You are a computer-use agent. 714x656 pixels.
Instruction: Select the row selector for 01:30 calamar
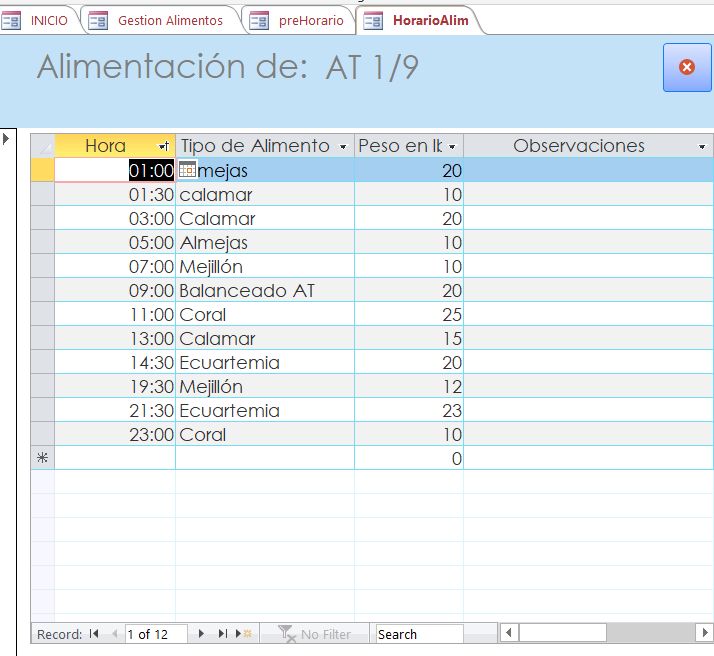[x=42, y=194]
